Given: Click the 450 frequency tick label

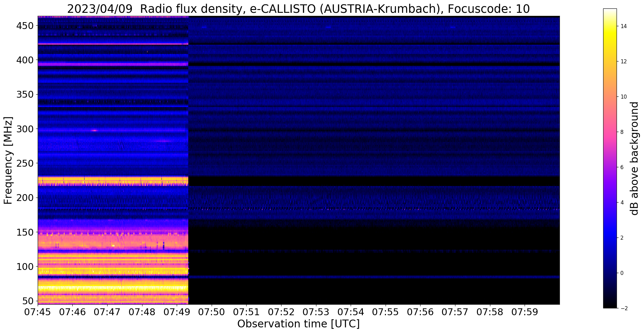Looking at the screenshot, I should [x=25, y=26].
